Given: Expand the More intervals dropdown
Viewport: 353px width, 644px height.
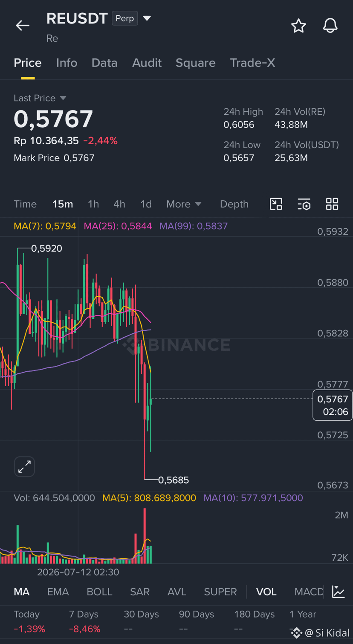Looking at the screenshot, I should pos(184,204).
